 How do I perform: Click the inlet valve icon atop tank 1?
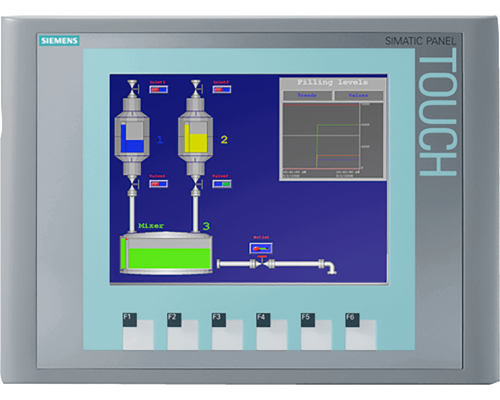click(132, 86)
